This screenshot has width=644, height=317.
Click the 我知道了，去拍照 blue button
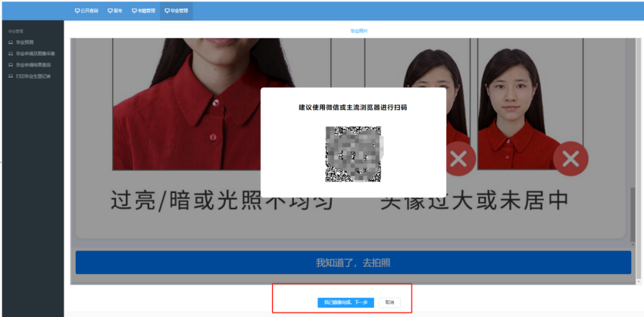[x=353, y=263]
